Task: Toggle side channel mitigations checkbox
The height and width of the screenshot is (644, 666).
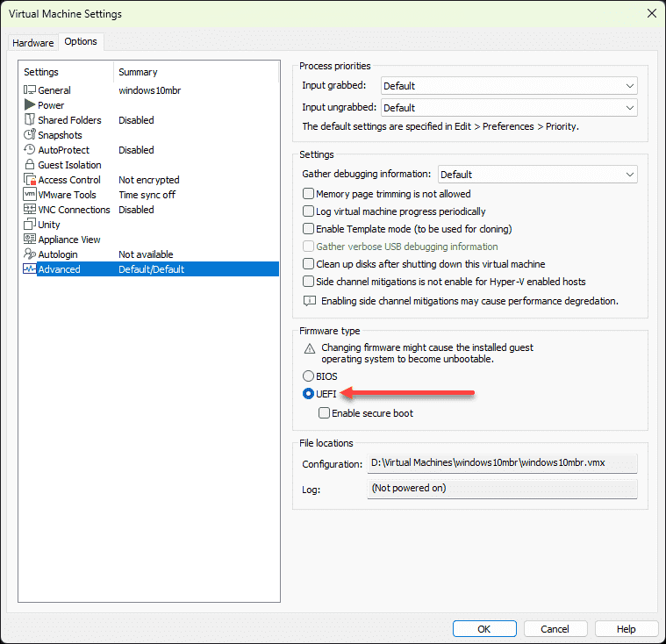Action: [x=308, y=282]
